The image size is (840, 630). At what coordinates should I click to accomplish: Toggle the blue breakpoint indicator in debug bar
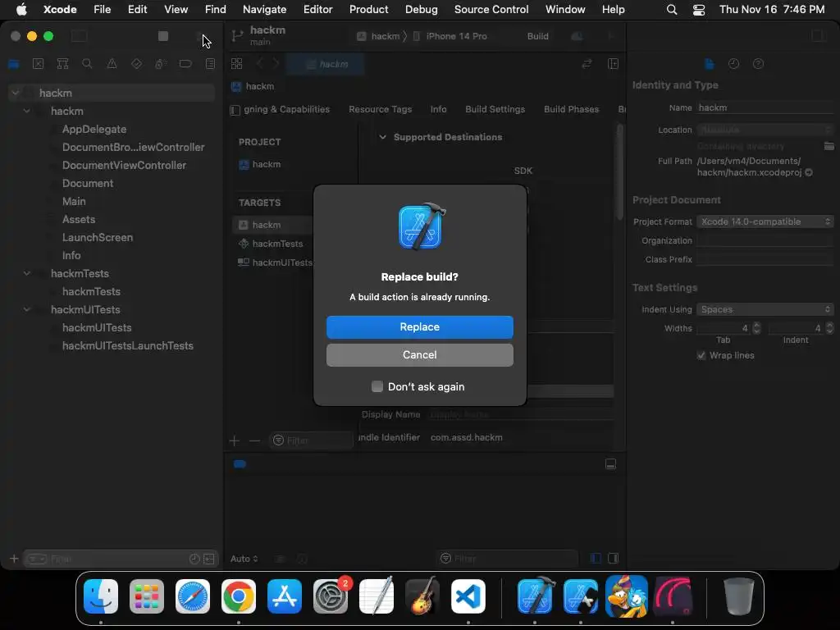(x=240, y=464)
